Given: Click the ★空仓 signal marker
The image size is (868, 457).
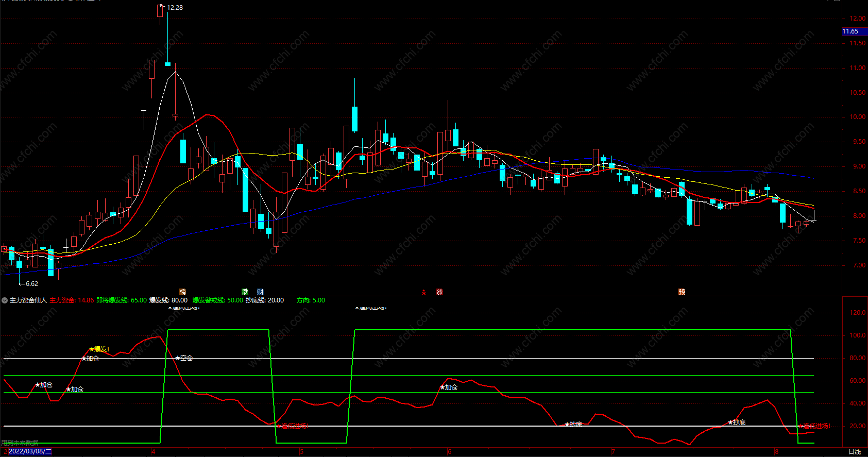Looking at the screenshot, I should tap(184, 358).
